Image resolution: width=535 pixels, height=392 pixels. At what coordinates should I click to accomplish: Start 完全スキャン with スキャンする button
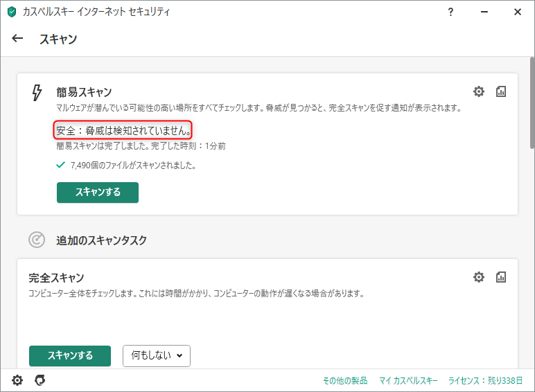click(x=70, y=356)
